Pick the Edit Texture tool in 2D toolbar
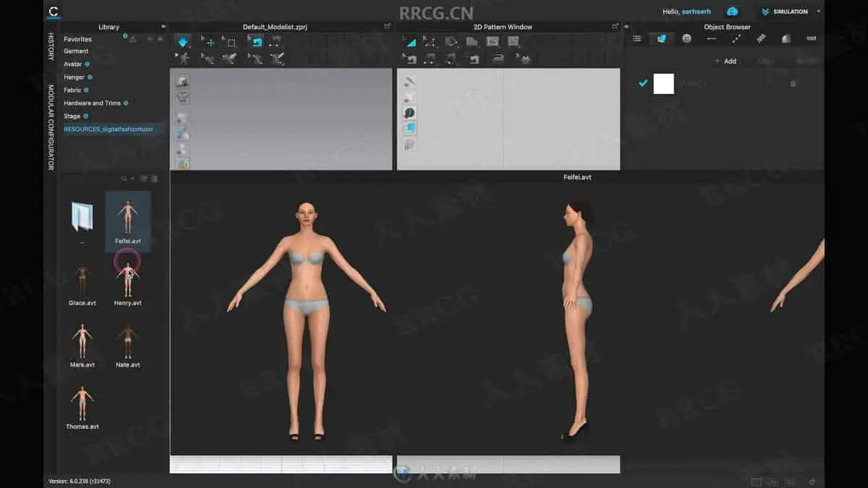 point(493,42)
